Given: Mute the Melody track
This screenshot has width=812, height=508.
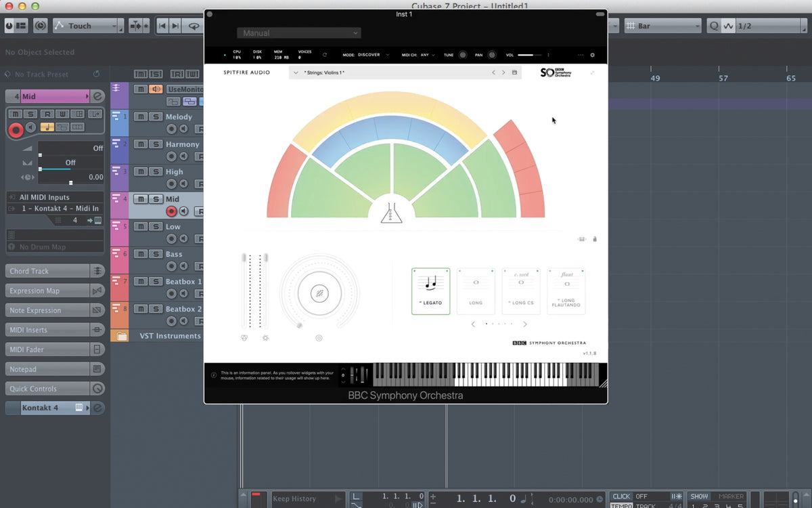Looking at the screenshot, I should [x=140, y=117].
